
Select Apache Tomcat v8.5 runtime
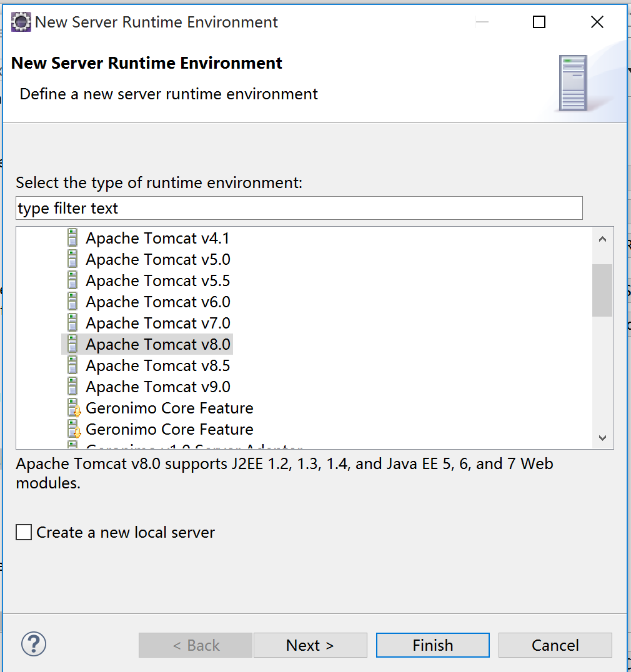(x=157, y=365)
